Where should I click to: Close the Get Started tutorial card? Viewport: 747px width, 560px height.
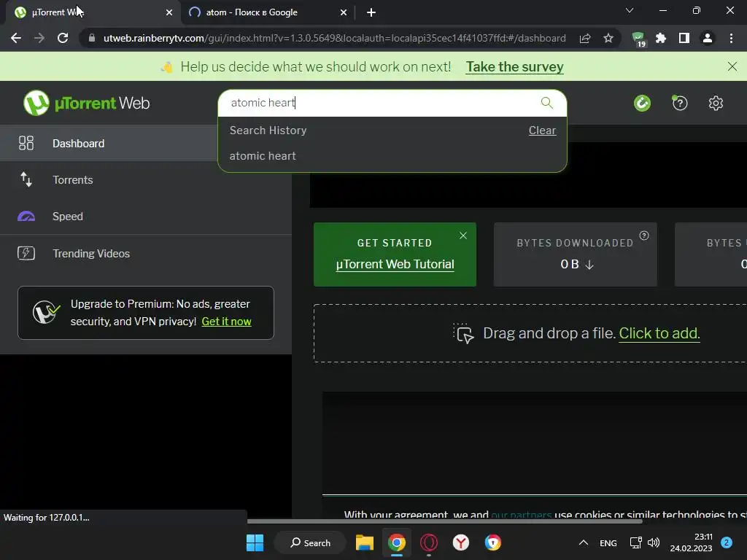(463, 236)
